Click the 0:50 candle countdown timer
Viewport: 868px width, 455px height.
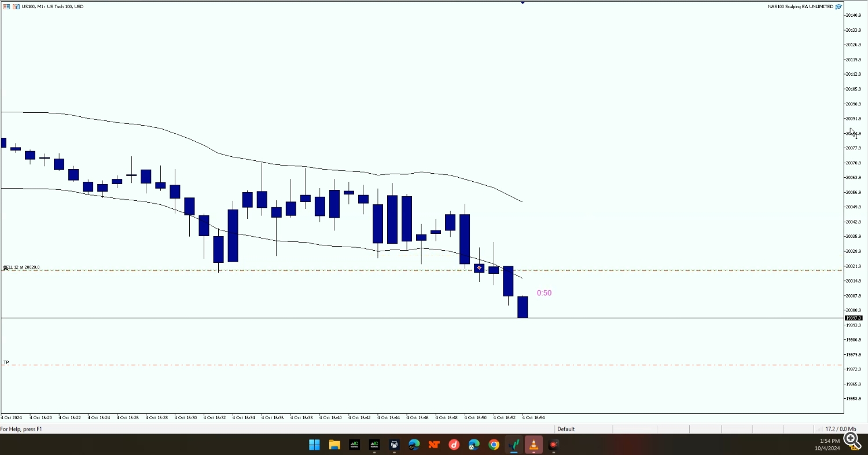pyautogui.click(x=544, y=293)
